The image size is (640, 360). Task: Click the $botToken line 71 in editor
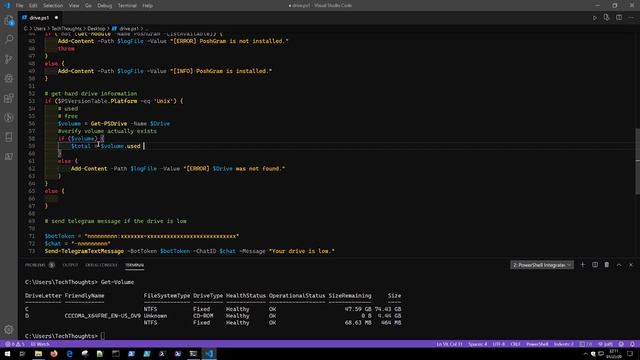tap(142, 236)
